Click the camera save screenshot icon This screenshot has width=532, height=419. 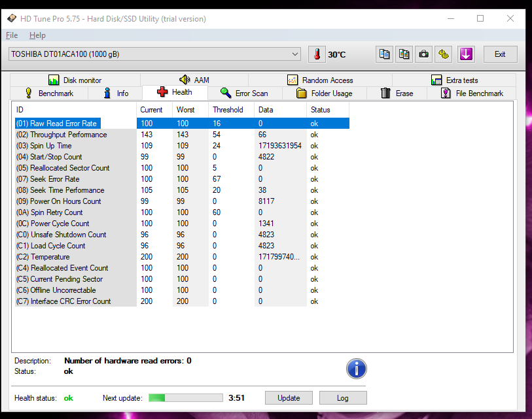(423, 54)
